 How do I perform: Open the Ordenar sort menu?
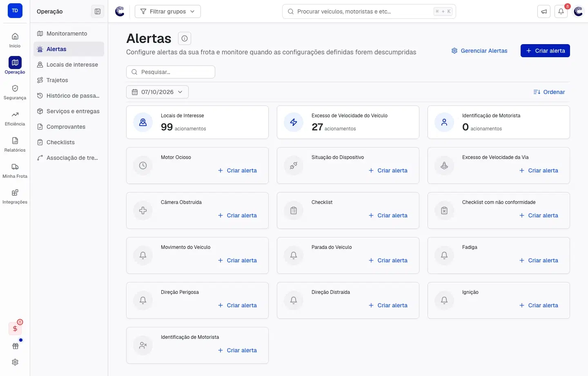pos(549,92)
